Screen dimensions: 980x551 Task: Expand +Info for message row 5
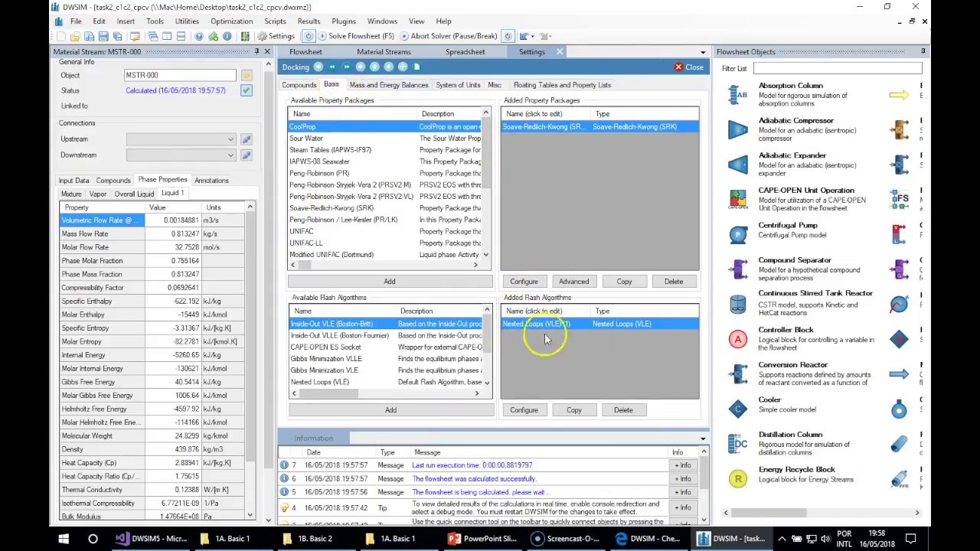pos(681,492)
